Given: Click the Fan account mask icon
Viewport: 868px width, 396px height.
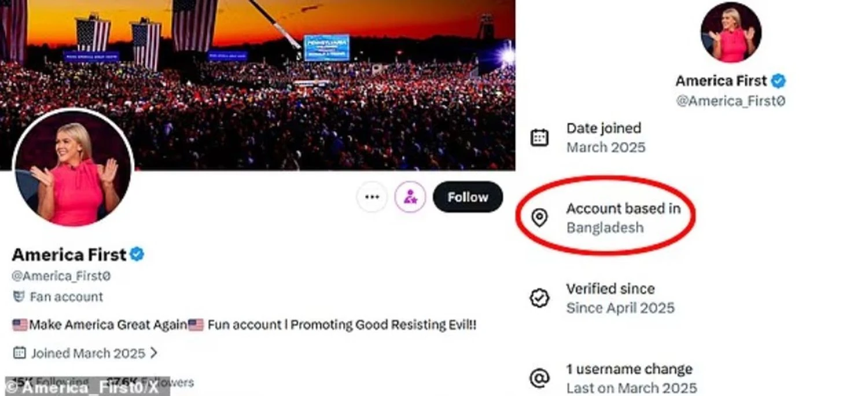Looking at the screenshot, I should coord(19,297).
